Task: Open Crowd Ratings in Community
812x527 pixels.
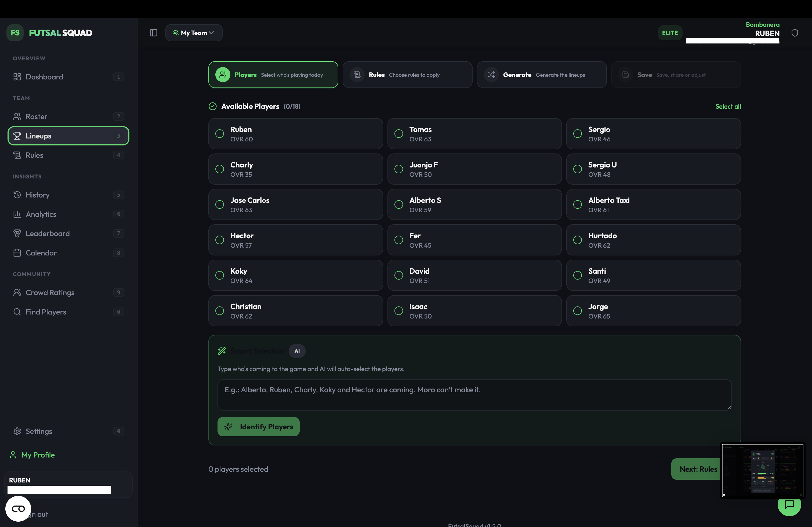Action: point(68,292)
